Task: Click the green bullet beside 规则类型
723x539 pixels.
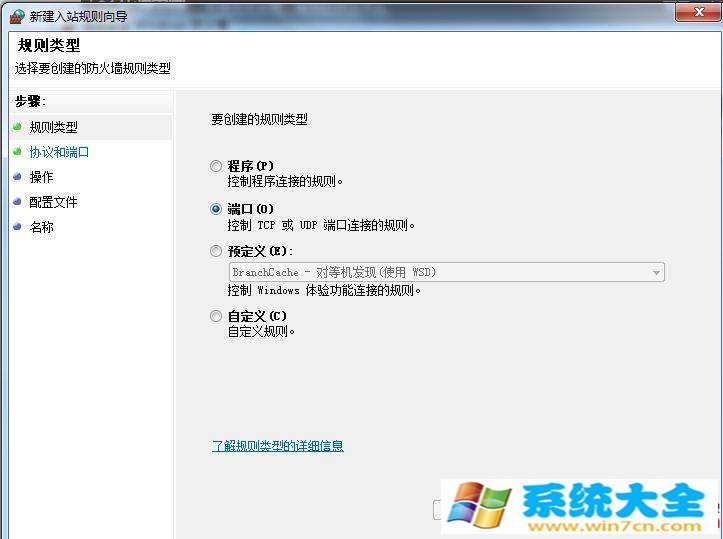Action: (x=18, y=126)
